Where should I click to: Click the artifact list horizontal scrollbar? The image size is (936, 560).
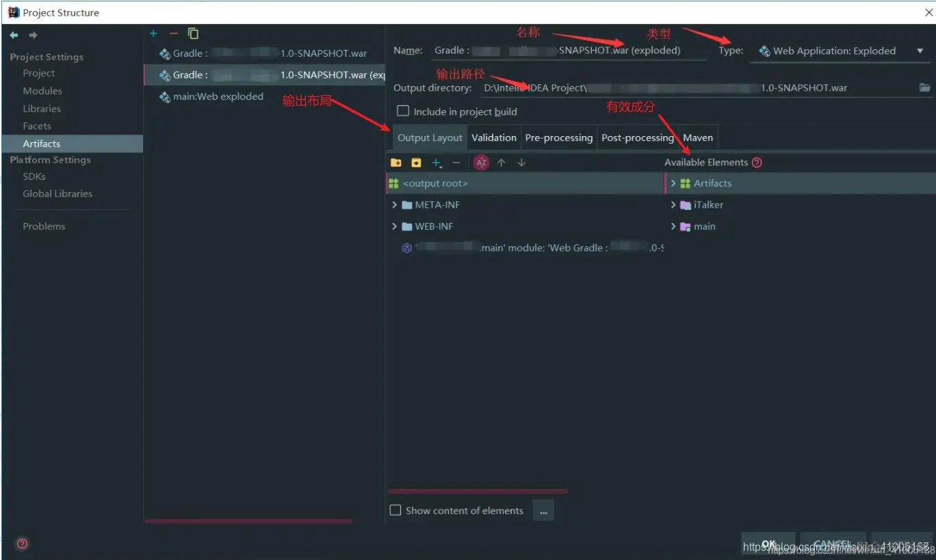[248, 522]
